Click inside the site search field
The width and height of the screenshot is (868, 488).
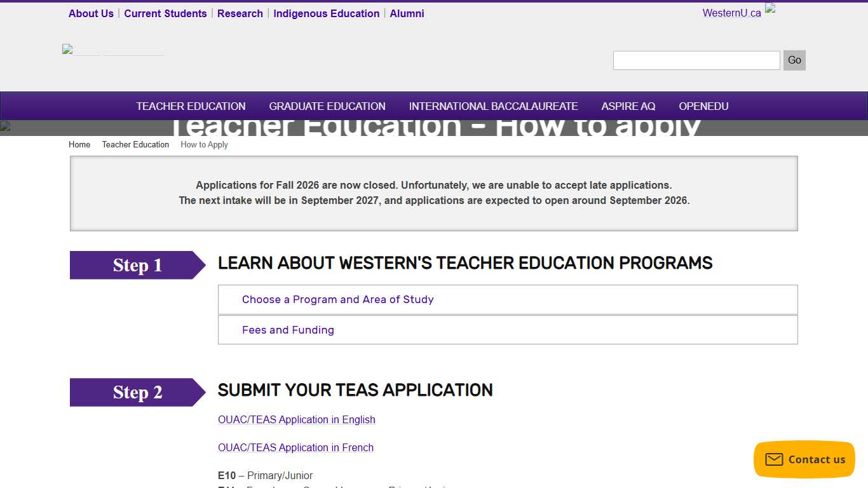696,60
